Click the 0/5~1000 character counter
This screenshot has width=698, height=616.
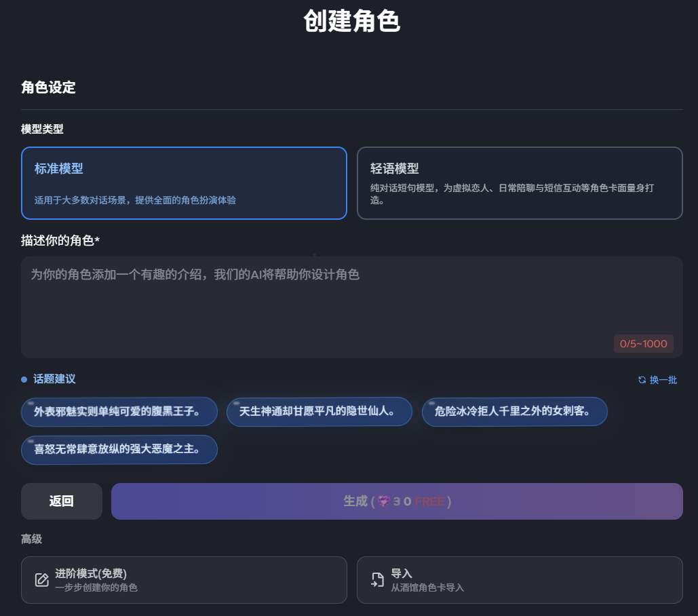[x=643, y=344]
